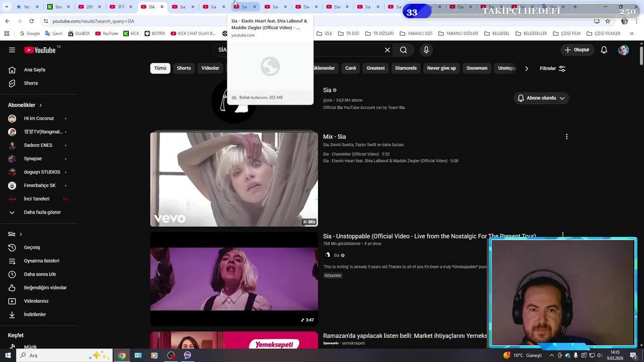Select the Never give up chip
The image size is (644, 362).
441,68
